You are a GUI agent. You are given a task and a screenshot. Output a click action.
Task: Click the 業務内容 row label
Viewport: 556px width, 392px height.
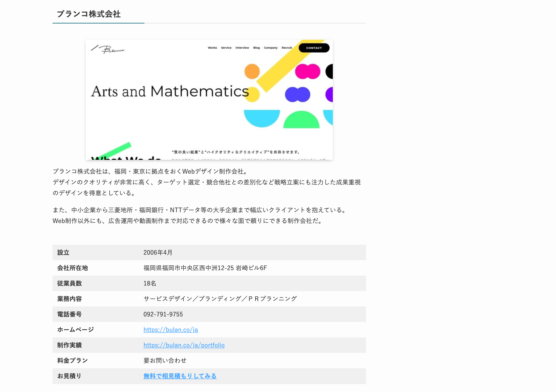tap(69, 299)
